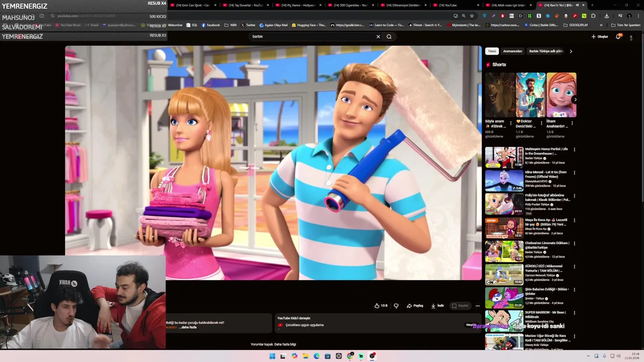
Task: Open options for 'Söyle anam' short
Action: click(511, 123)
